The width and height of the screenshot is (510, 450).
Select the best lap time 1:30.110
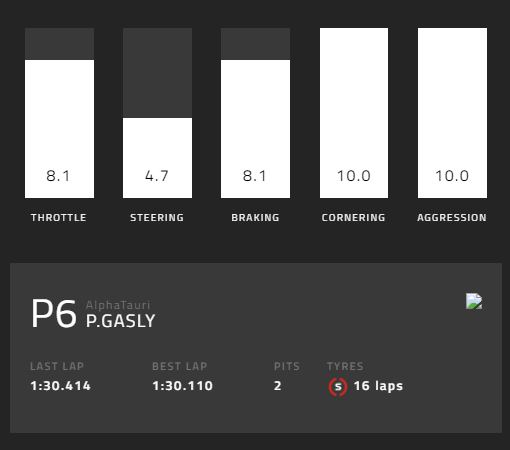point(182,386)
